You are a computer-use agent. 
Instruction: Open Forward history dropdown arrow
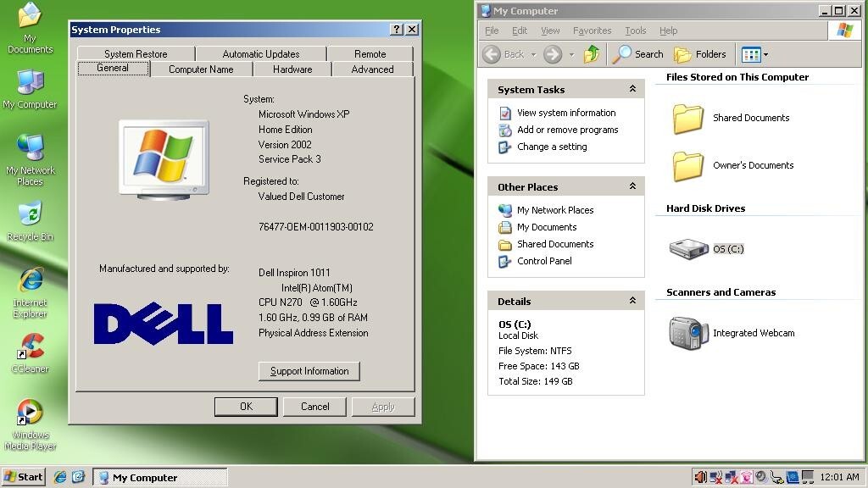click(x=572, y=55)
